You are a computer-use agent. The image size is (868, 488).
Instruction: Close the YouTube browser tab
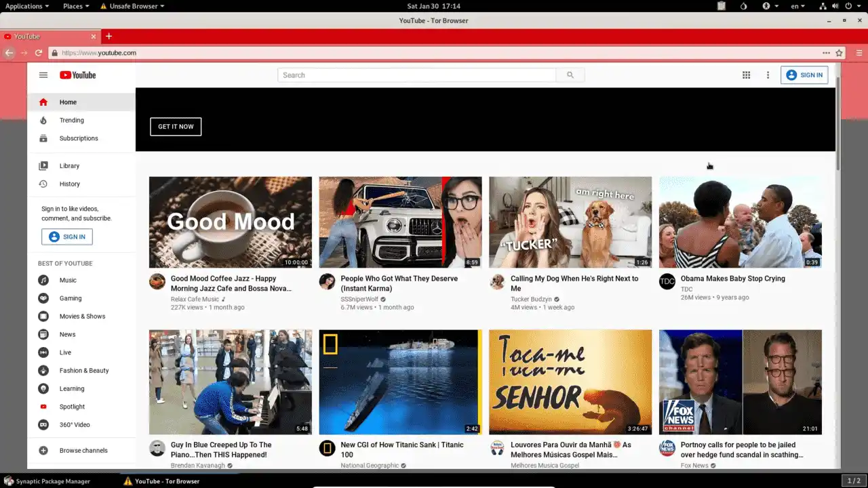[x=94, y=37]
